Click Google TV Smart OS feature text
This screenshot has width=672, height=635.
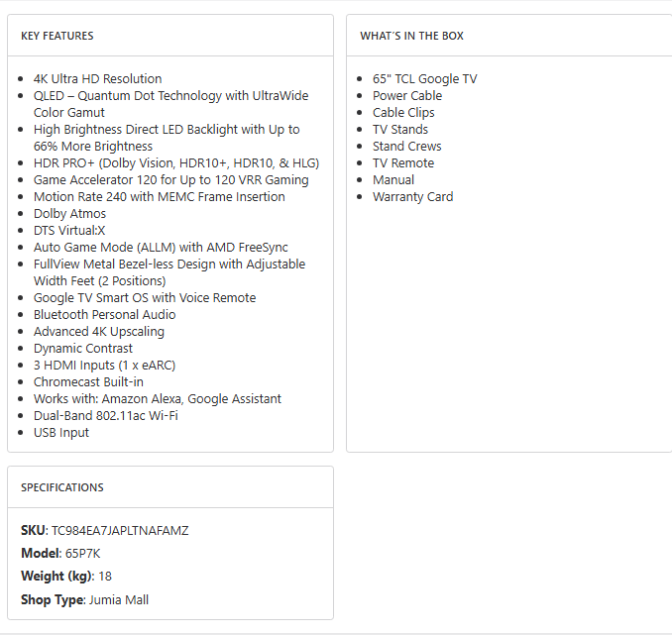tap(144, 297)
